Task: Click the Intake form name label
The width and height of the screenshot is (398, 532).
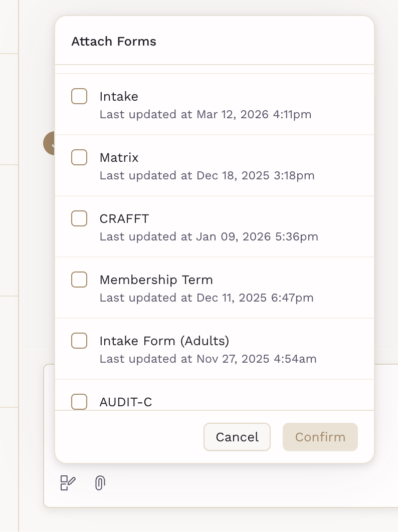Action: click(x=119, y=97)
